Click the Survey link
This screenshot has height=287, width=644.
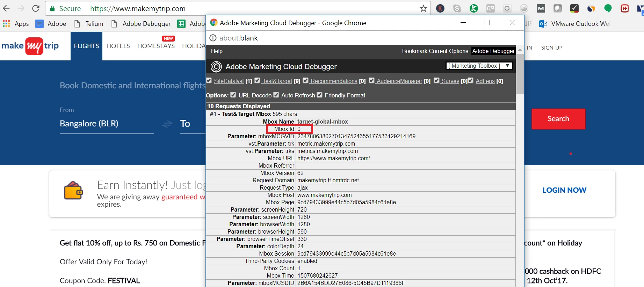coord(450,81)
